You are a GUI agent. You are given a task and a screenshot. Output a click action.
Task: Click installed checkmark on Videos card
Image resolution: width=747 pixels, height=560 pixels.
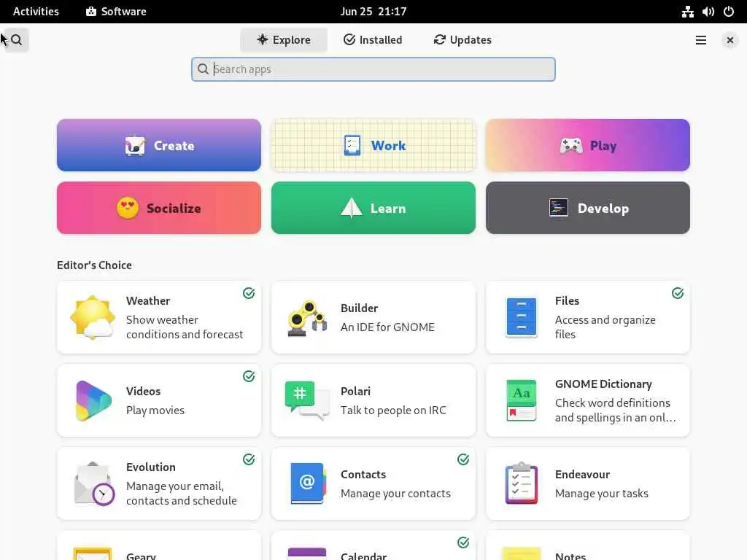point(249,376)
